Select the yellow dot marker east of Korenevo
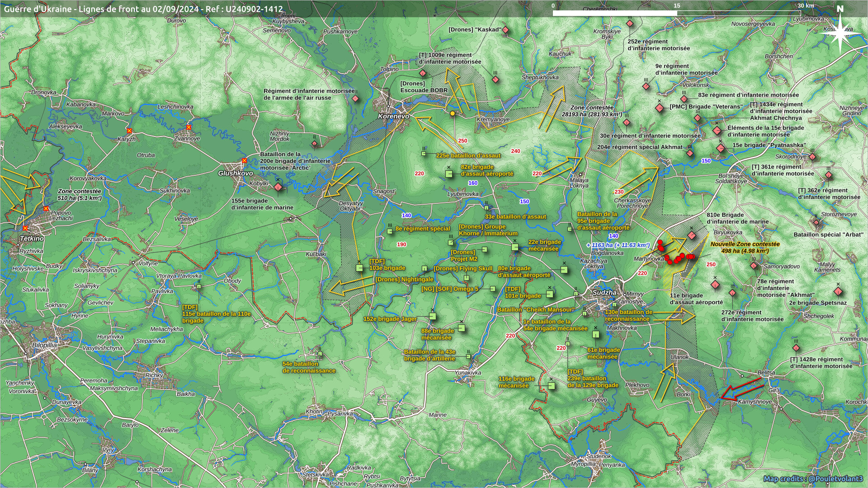Screen dimensions: 868x488 click(x=452, y=113)
